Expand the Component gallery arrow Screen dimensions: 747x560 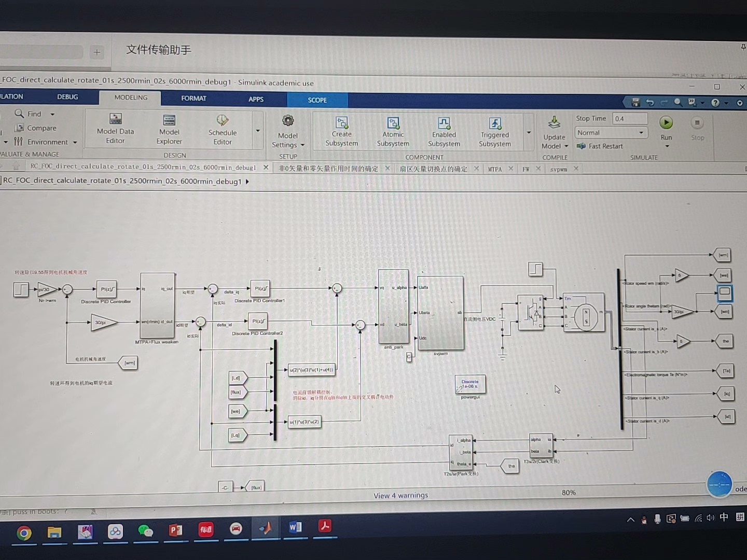pyautogui.click(x=529, y=133)
